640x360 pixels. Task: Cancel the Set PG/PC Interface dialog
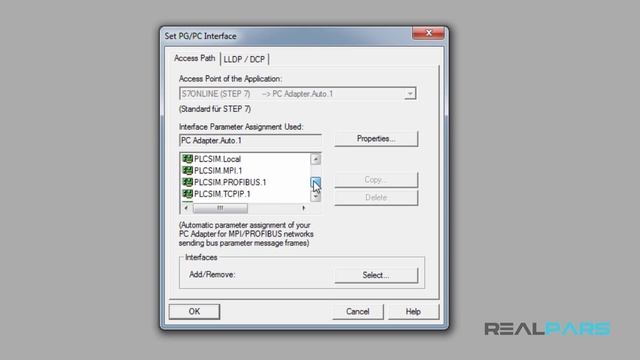(358, 312)
